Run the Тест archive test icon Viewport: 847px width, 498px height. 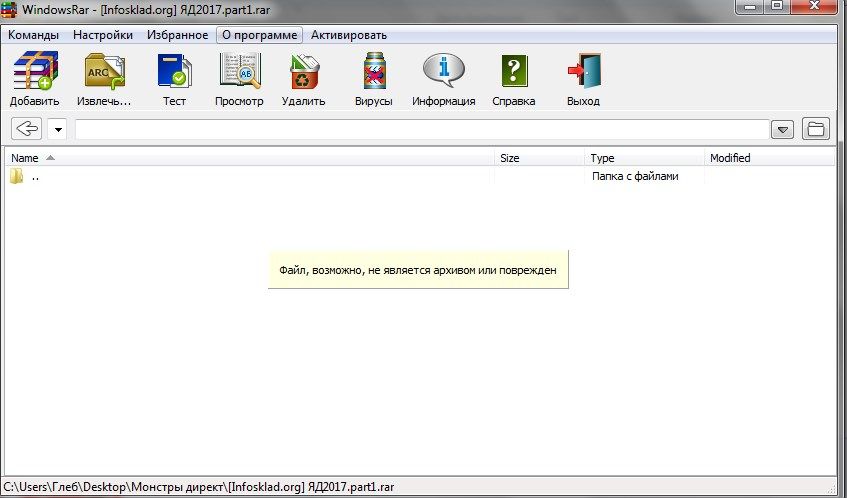(x=174, y=71)
